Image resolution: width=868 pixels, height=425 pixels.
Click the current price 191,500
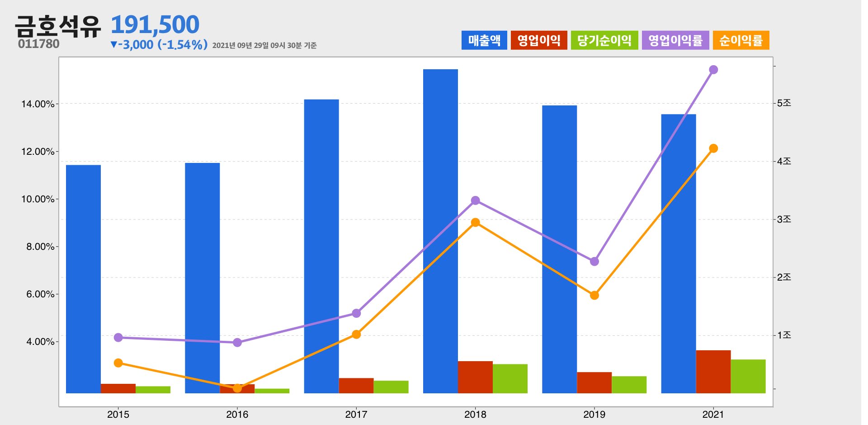pyautogui.click(x=155, y=24)
